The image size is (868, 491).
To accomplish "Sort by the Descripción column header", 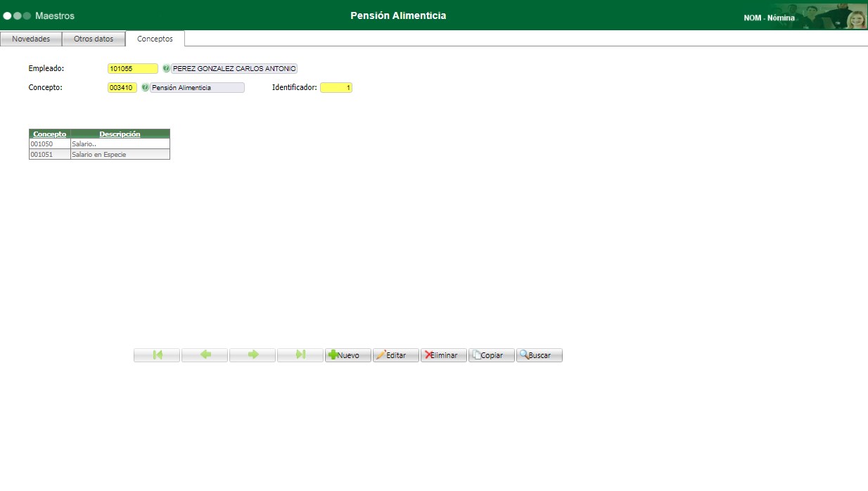I will pos(120,134).
